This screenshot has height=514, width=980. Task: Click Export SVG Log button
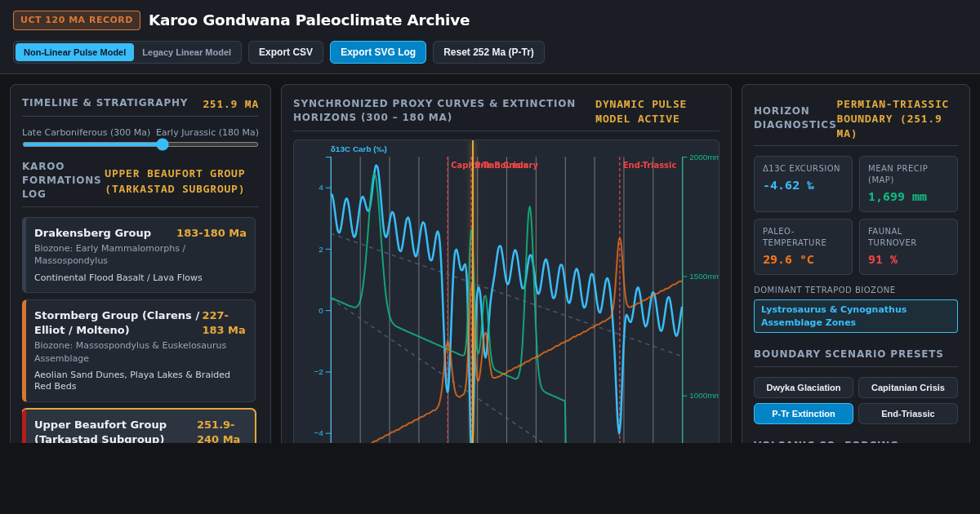point(378,52)
